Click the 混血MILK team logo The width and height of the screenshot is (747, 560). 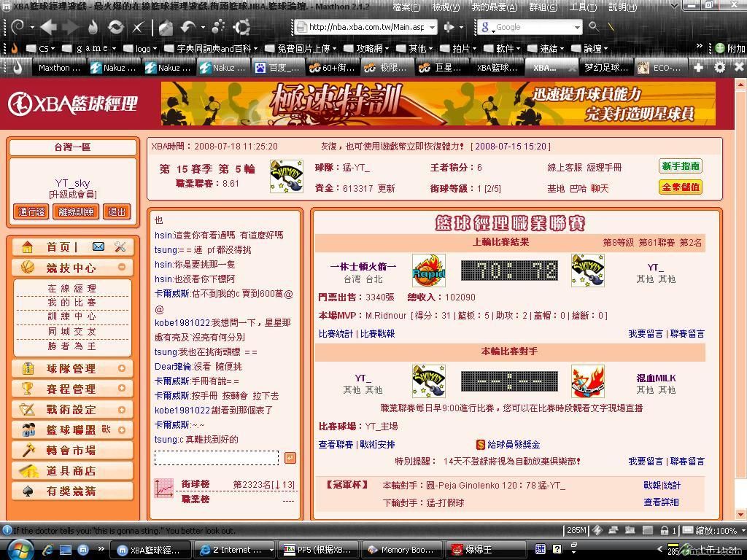click(587, 381)
